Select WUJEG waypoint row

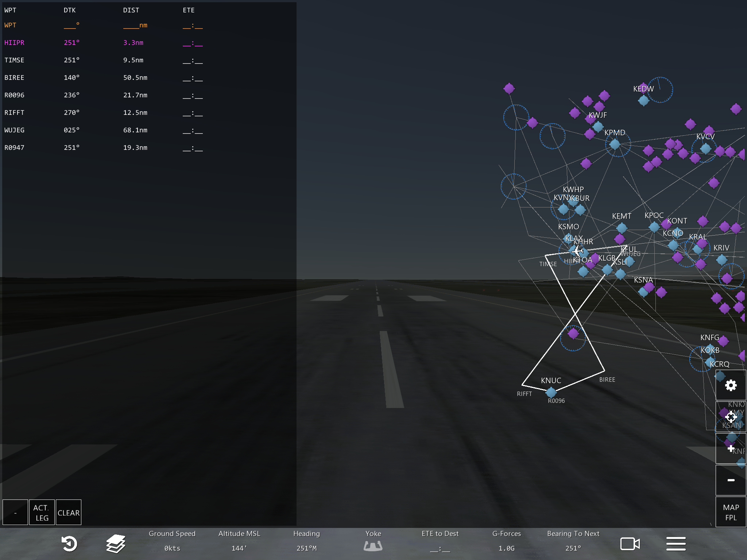tap(15, 130)
